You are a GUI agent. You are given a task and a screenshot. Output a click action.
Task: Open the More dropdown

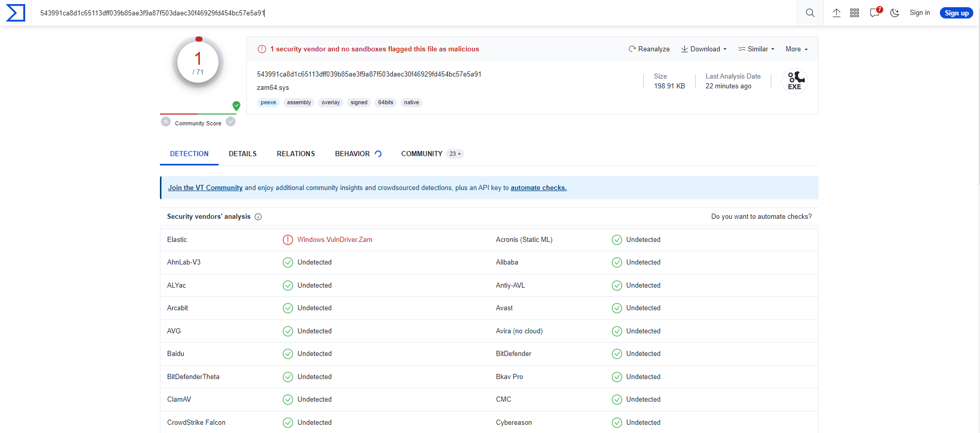pyautogui.click(x=796, y=49)
